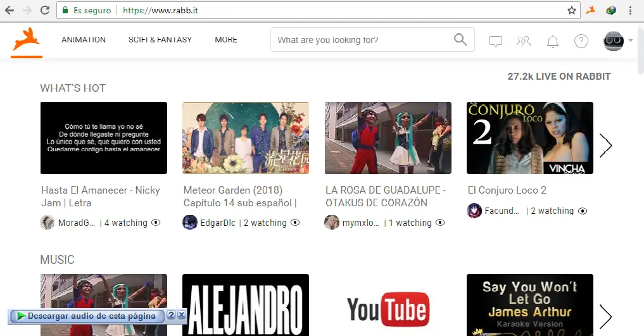
Task: Open the friends people icon
Action: [x=524, y=41]
